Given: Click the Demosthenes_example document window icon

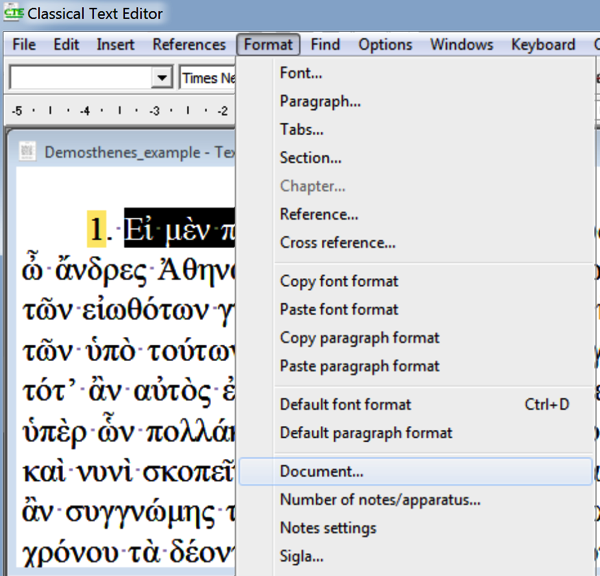Looking at the screenshot, I should tap(28, 152).
